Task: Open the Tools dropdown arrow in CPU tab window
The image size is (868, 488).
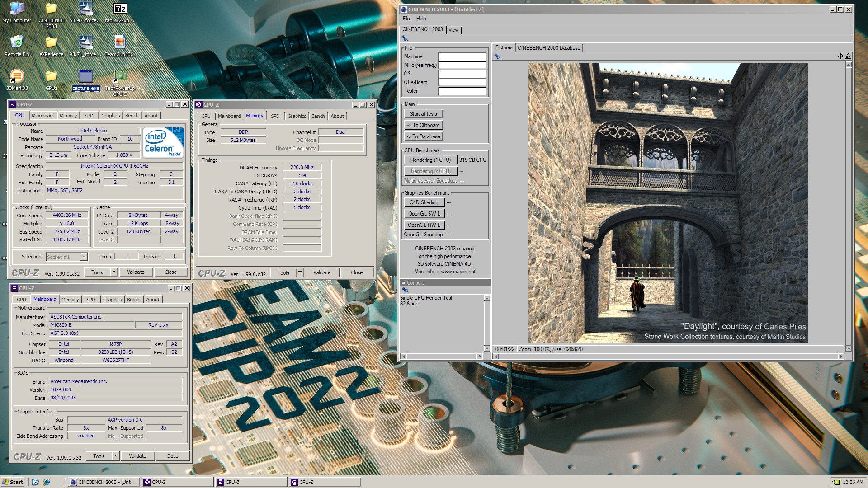Action: [x=113, y=272]
